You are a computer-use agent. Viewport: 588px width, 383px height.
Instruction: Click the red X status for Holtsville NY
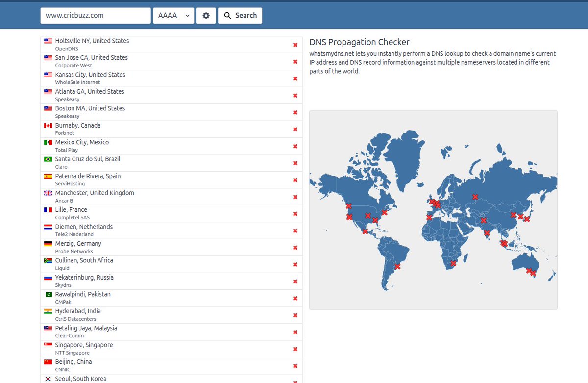(295, 45)
